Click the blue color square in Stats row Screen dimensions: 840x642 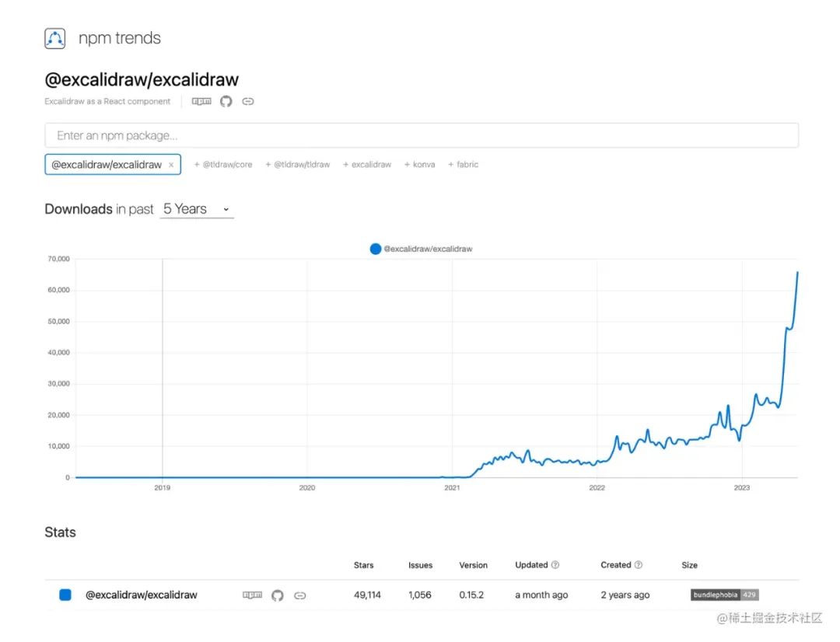65,595
